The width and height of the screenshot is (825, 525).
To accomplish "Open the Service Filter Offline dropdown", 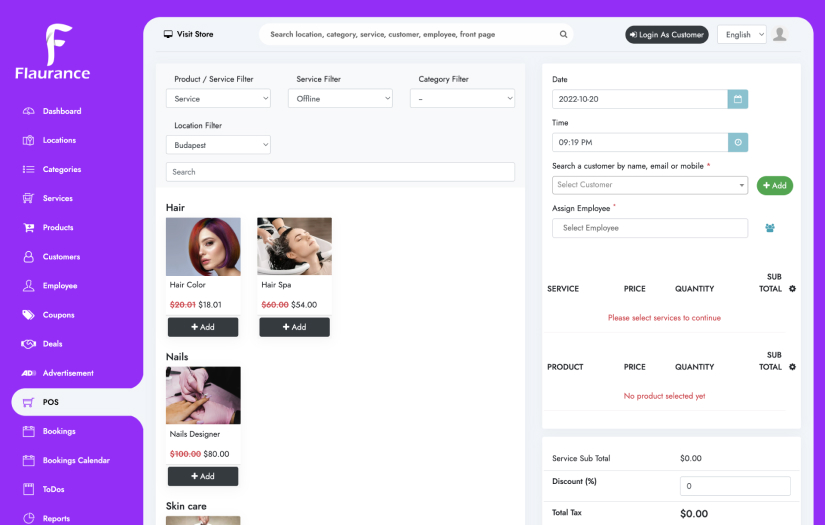I will (340, 98).
